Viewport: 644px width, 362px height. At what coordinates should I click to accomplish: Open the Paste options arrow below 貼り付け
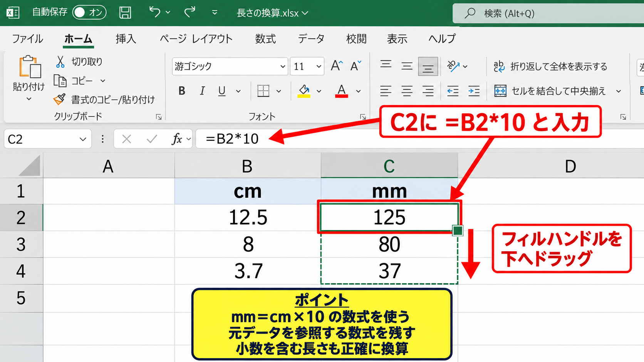coord(29,99)
